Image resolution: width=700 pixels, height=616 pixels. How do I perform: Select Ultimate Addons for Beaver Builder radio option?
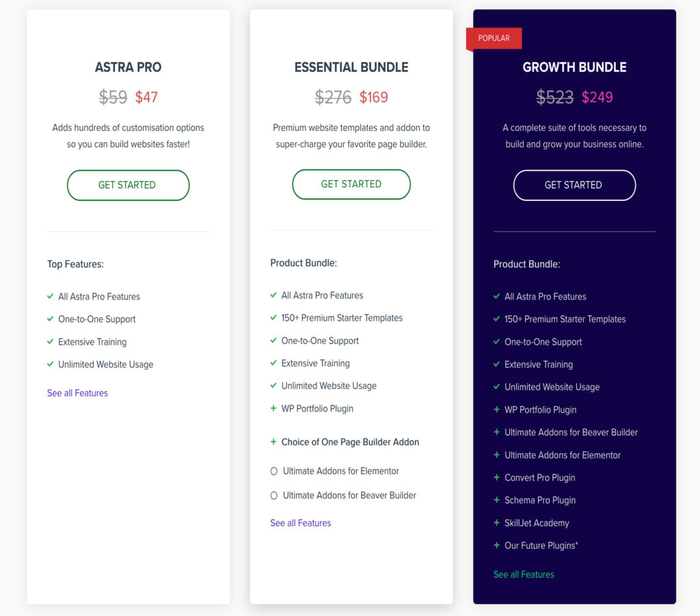(x=273, y=496)
